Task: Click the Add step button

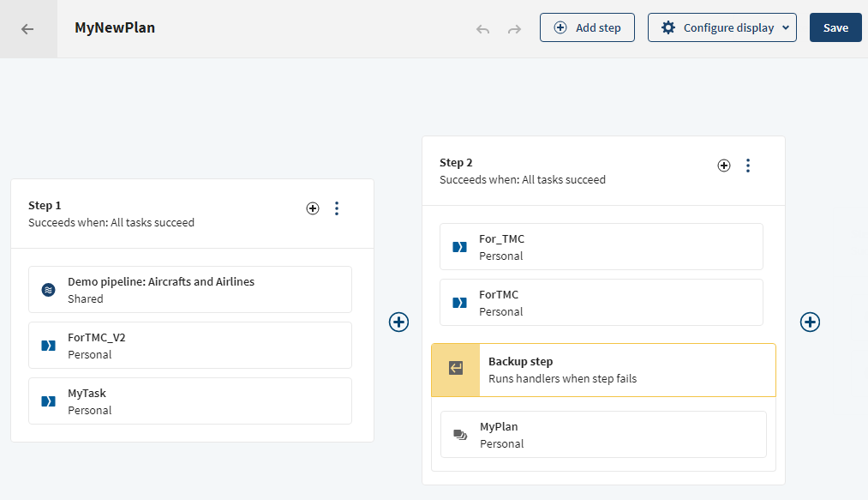Action: [587, 27]
